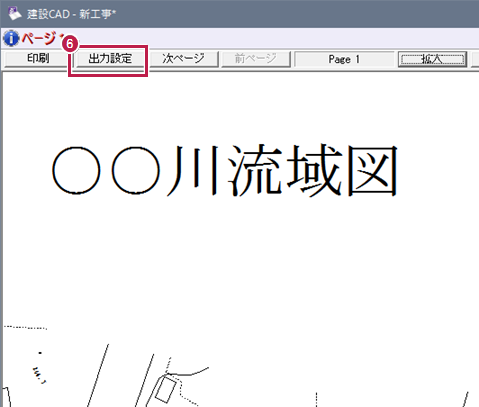This screenshot has height=407, width=479.
Task: Click the first ○ circle in the title
Action: tap(76, 170)
